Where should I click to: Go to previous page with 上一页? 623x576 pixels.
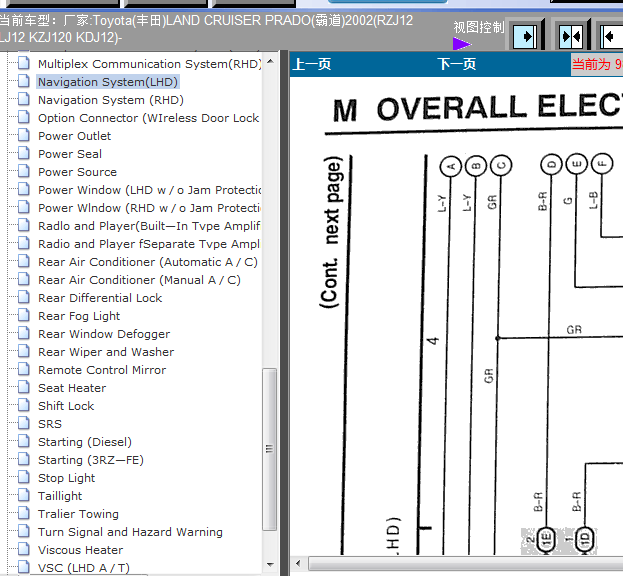pyautogui.click(x=312, y=64)
